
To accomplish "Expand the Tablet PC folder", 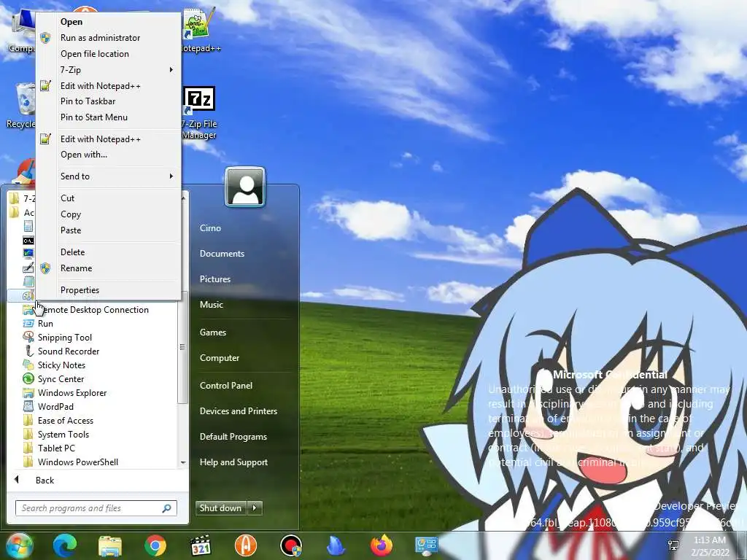I will [x=49, y=448].
